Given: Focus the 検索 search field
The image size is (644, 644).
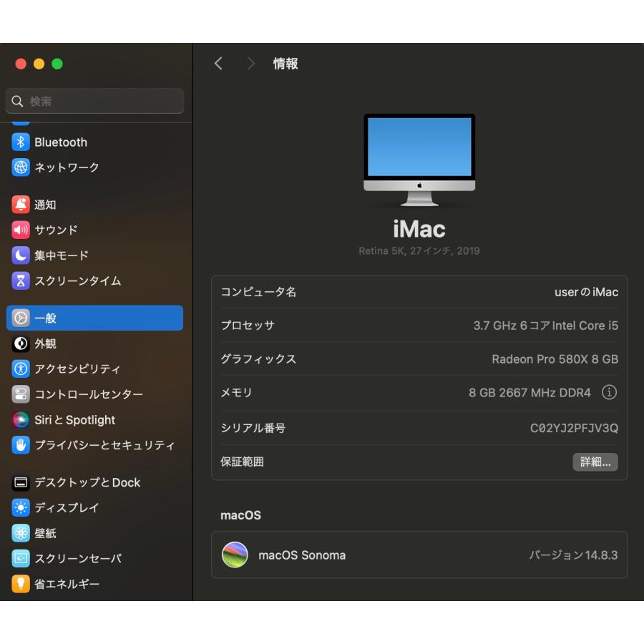Looking at the screenshot, I should [95, 101].
